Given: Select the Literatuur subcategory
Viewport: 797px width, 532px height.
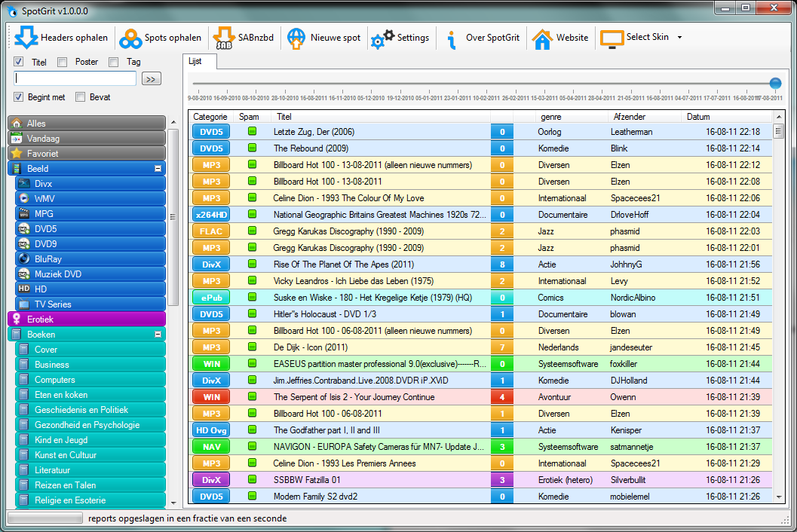Looking at the screenshot, I should click(90, 470).
